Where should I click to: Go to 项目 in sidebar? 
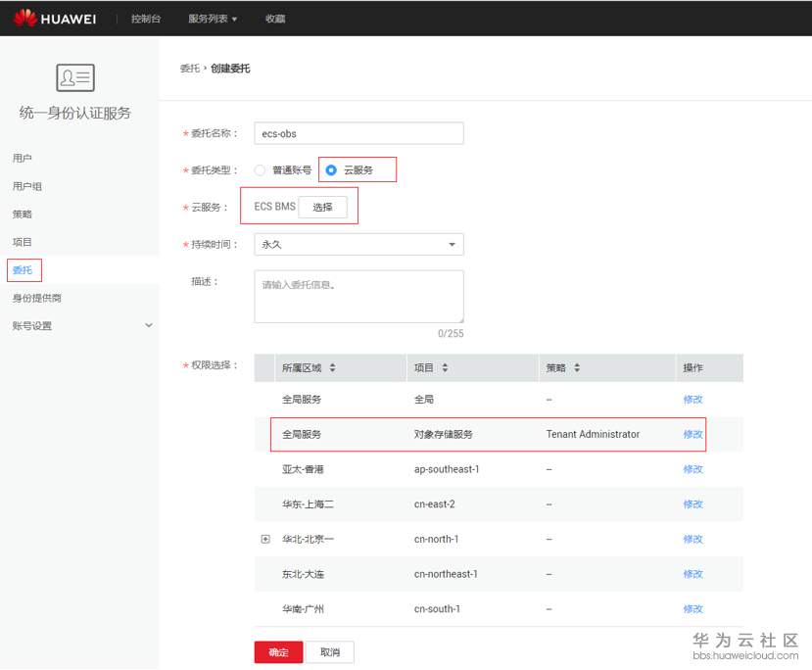pyautogui.click(x=23, y=242)
